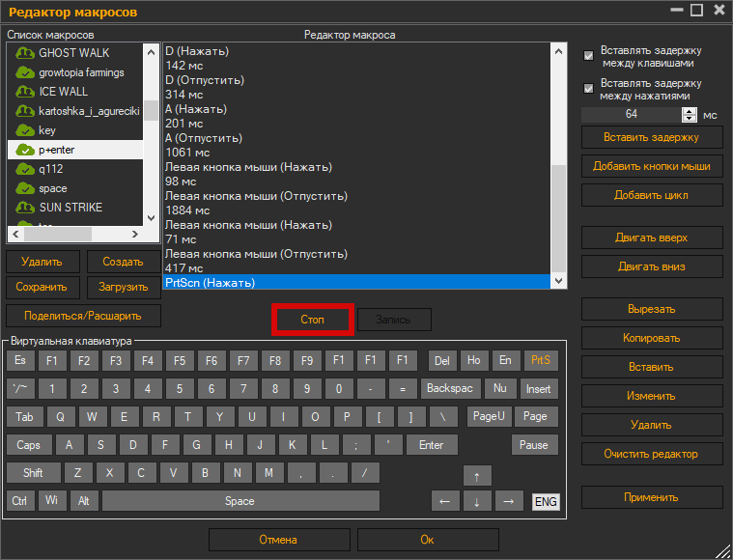
Task: Increase delay with the stepper up arrow
Action: coord(690,111)
